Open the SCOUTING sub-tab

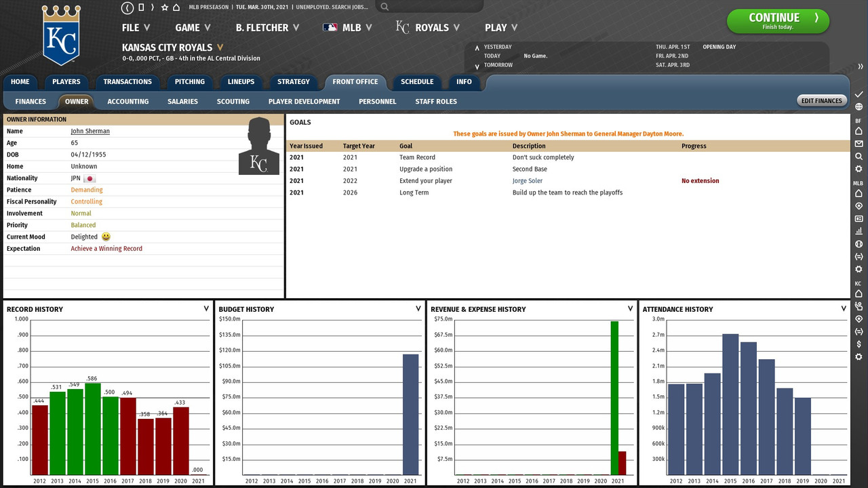[x=233, y=102]
